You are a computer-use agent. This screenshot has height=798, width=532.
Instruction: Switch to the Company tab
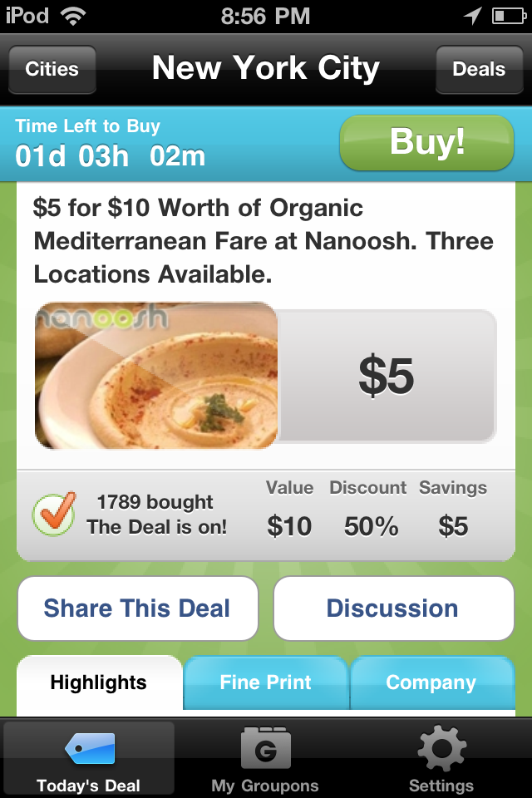(x=431, y=683)
